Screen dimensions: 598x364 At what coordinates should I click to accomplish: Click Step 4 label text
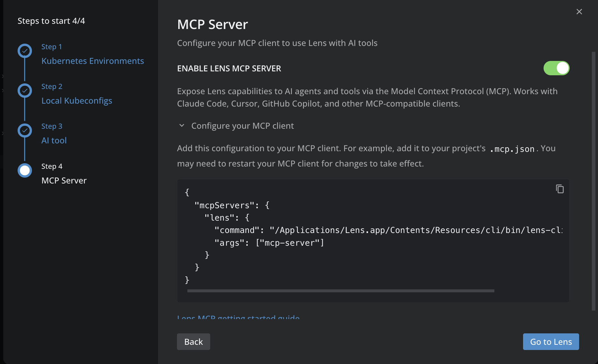click(x=52, y=166)
